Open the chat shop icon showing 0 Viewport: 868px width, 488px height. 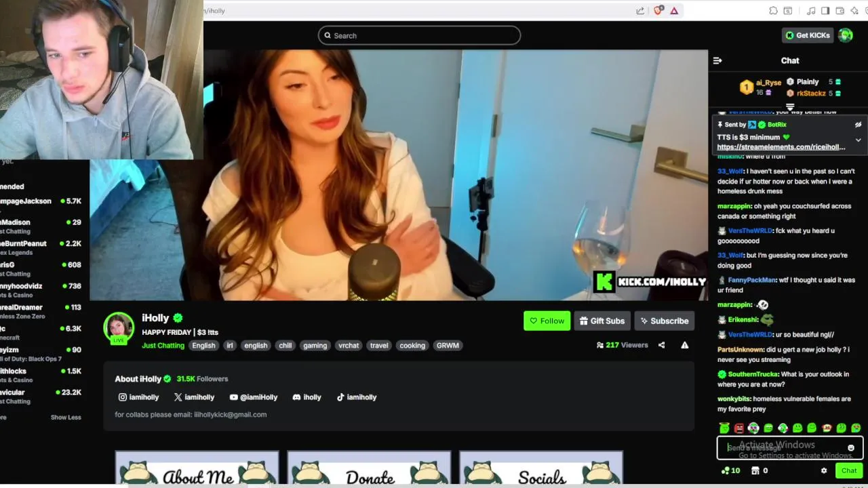point(759,470)
